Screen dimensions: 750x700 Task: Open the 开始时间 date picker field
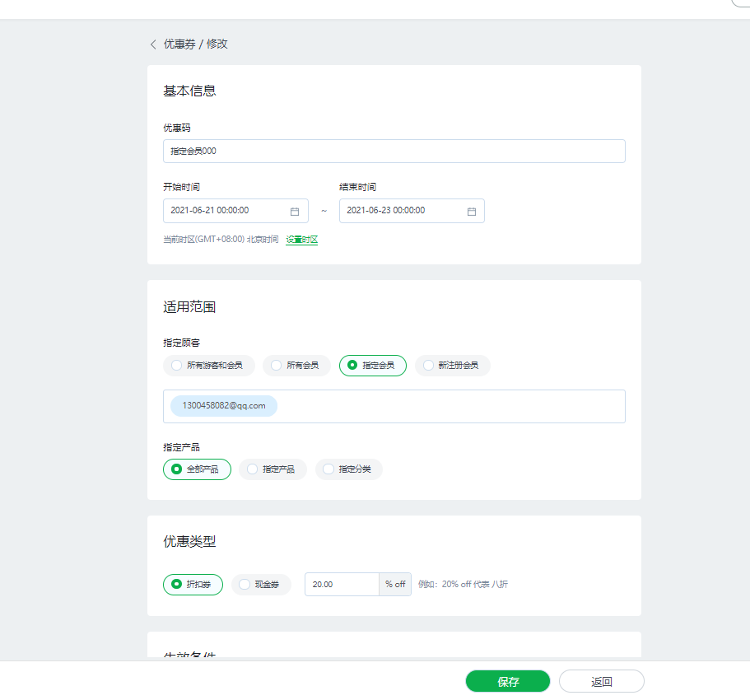click(x=226, y=211)
